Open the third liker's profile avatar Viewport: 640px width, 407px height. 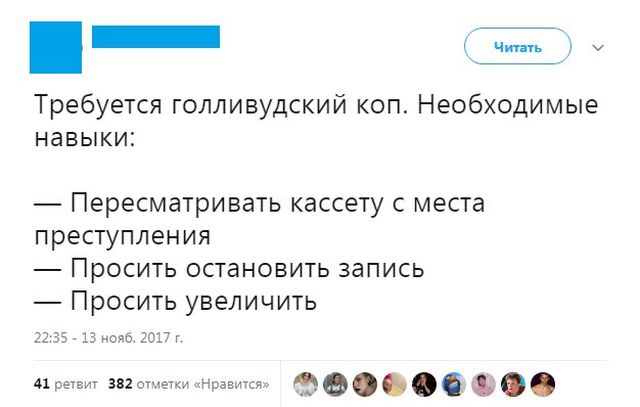tap(365, 382)
